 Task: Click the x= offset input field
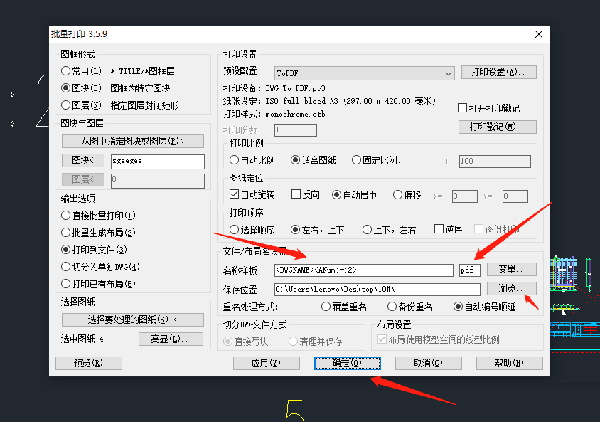465,196
